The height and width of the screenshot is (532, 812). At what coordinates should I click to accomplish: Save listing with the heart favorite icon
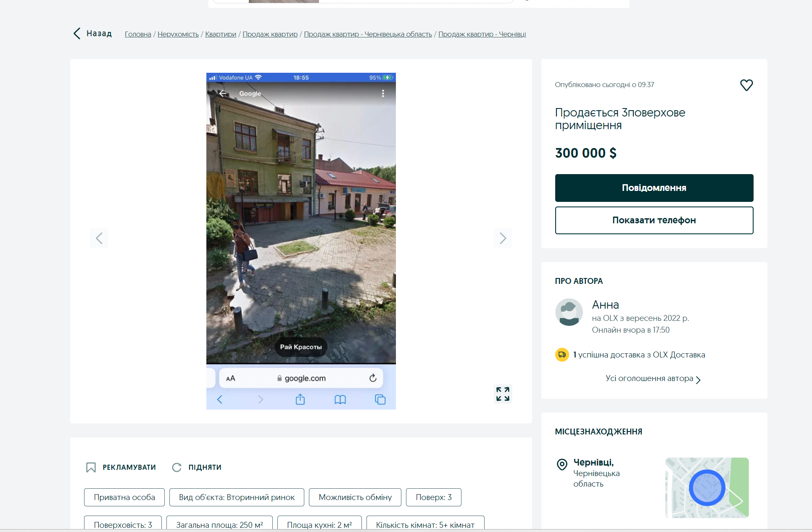[x=746, y=85]
